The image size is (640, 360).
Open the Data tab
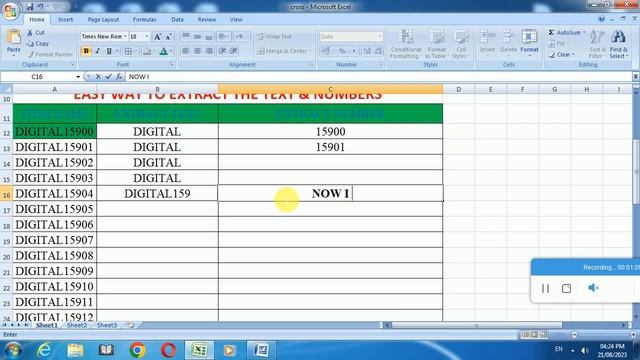point(177,19)
